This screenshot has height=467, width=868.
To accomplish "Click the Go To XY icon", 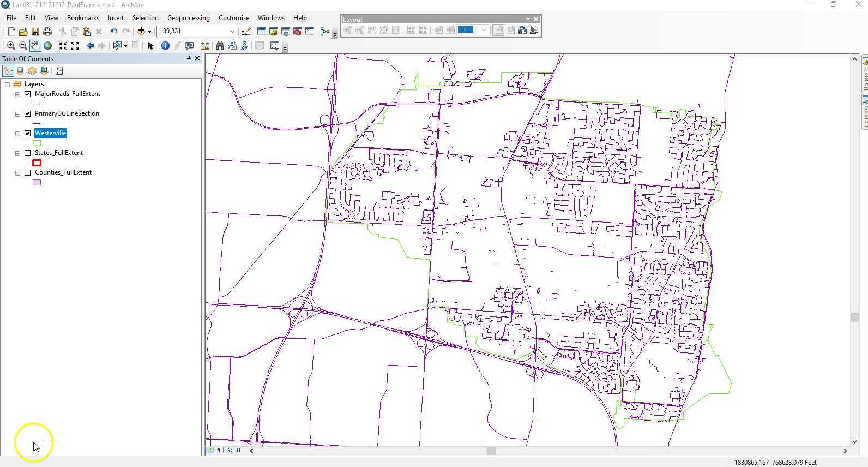I will click(x=244, y=46).
